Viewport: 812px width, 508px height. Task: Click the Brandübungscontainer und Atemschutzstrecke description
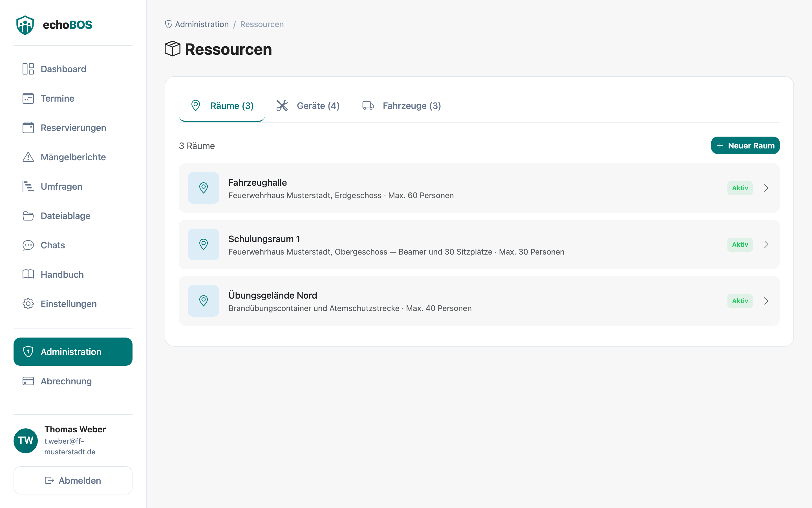[x=350, y=308]
